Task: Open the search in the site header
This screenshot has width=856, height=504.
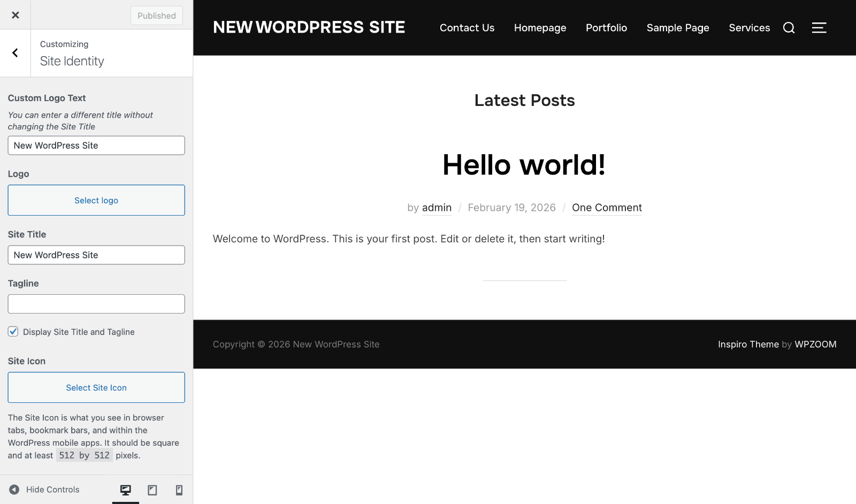Action: coord(789,27)
